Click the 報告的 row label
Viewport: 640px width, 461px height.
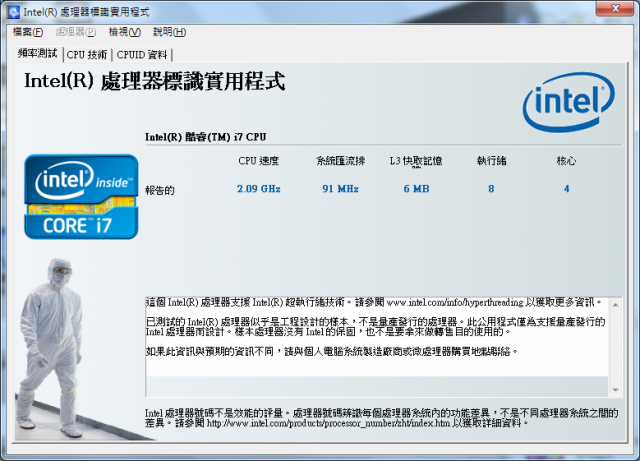pyautogui.click(x=160, y=190)
